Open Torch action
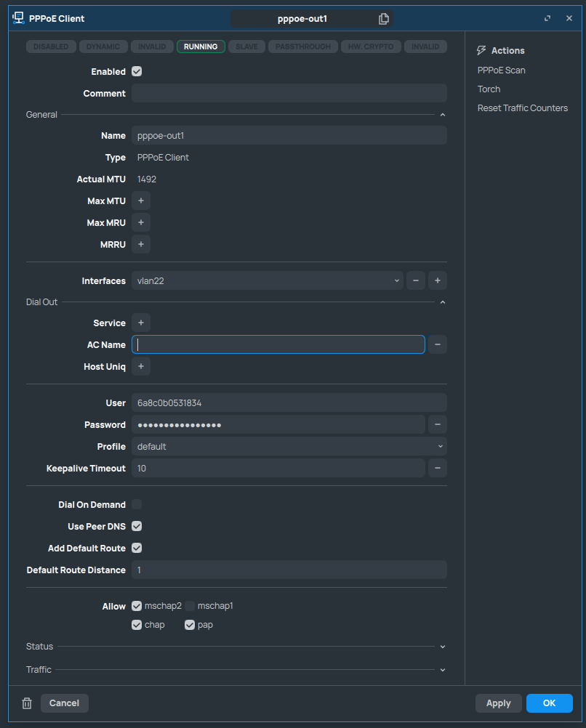 (489, 89)
